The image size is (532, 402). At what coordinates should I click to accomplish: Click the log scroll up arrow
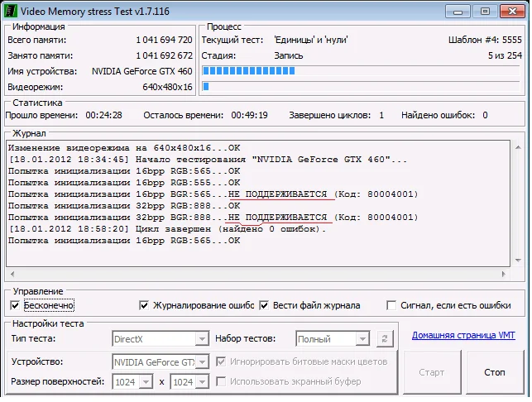point(518,147)
